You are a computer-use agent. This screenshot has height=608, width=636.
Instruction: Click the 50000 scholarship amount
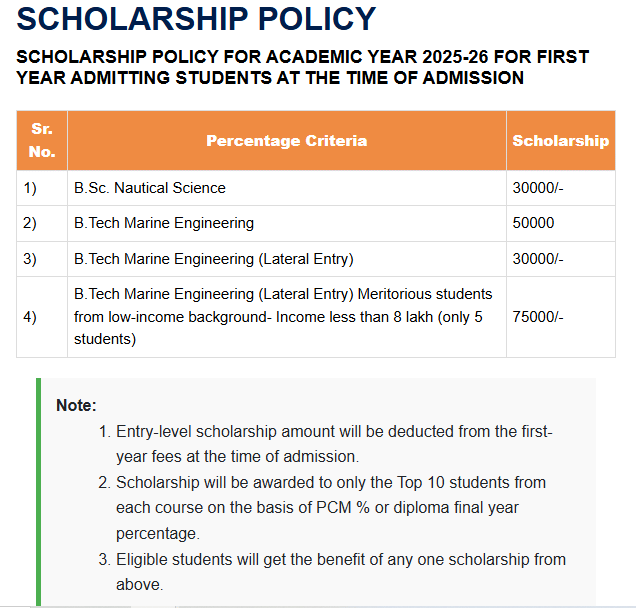533,223
